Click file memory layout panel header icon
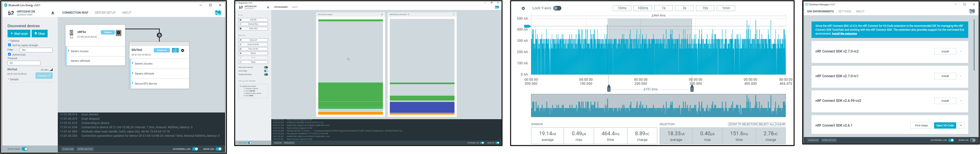980x154 pixels. click(382, 15)
